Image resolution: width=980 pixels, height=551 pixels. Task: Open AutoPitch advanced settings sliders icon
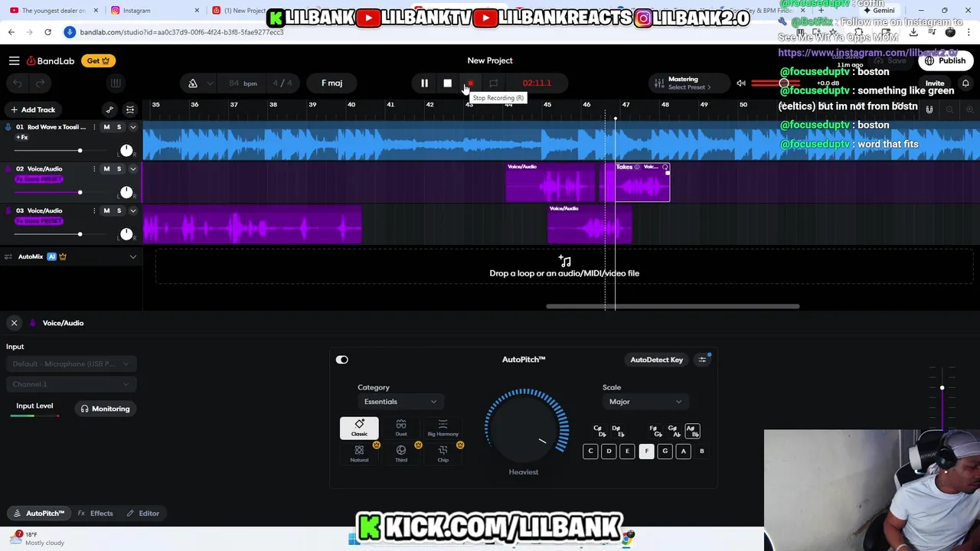click(702, 360)
